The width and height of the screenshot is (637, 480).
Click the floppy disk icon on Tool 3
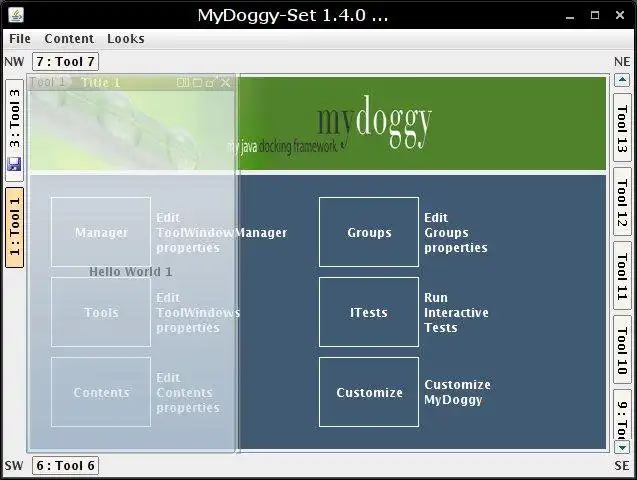(x=15, y=164)
